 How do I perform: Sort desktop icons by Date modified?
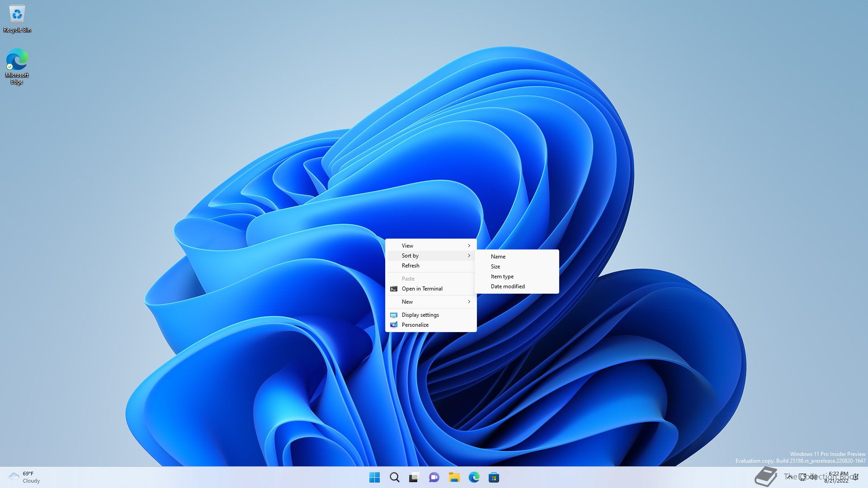click(517, 286)
